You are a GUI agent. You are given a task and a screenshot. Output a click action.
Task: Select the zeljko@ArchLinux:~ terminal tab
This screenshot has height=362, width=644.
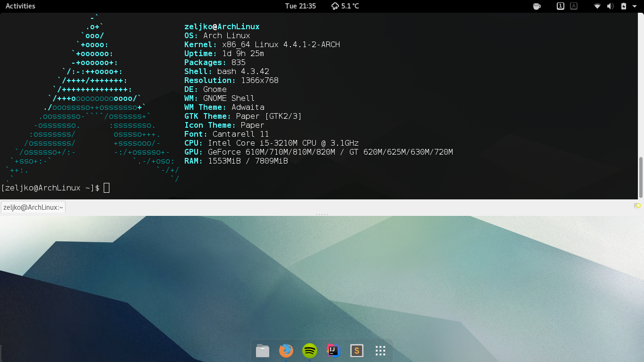(33, 207)
